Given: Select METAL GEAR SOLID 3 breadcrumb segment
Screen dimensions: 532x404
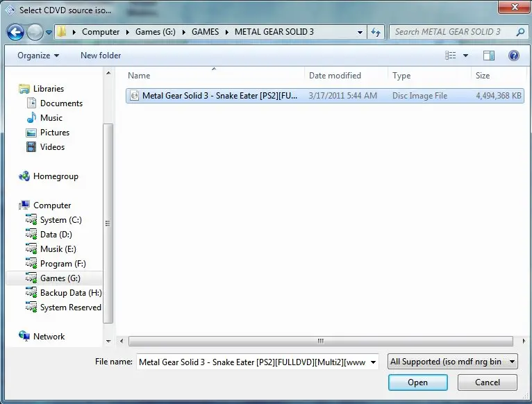Looking at the screenshot, I should coord(274,32).
